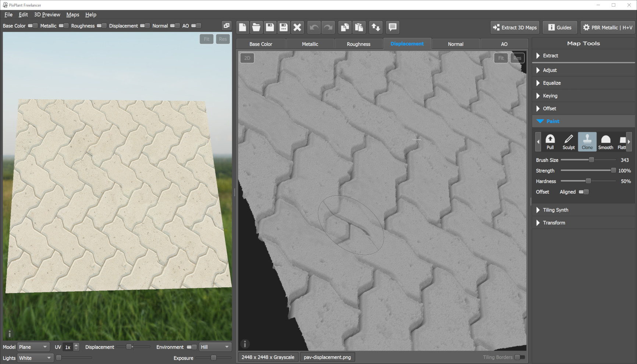Open the Model Plane dropdown
This screenshot has width=637, height=364.
click(x=33, y=347)
